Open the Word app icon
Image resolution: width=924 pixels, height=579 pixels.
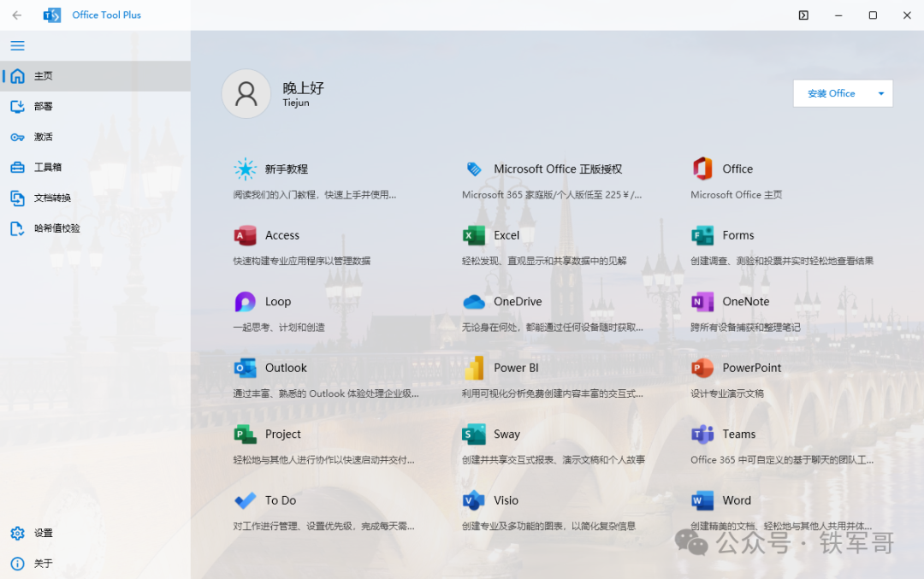[x=702, y=500]
